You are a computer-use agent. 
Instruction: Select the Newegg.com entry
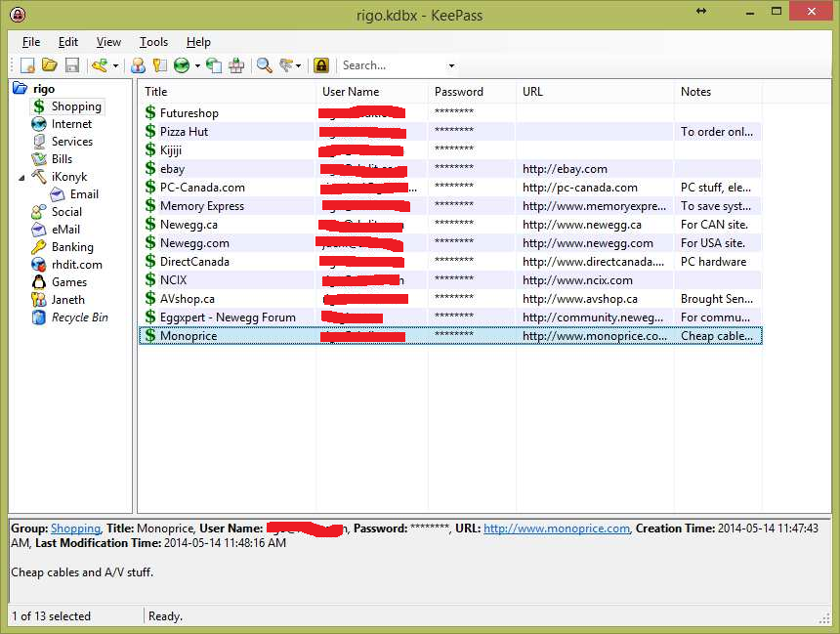pos(194,243)
